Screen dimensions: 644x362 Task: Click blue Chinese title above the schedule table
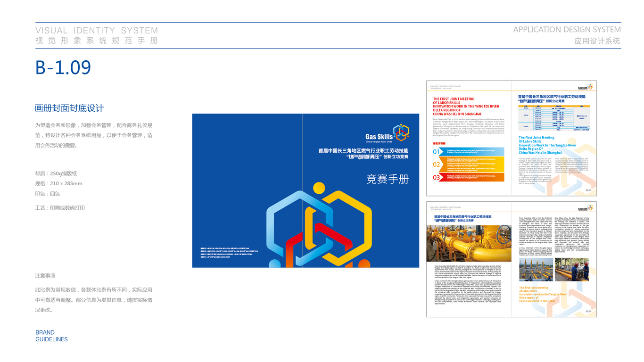click(x=552, y=99)
